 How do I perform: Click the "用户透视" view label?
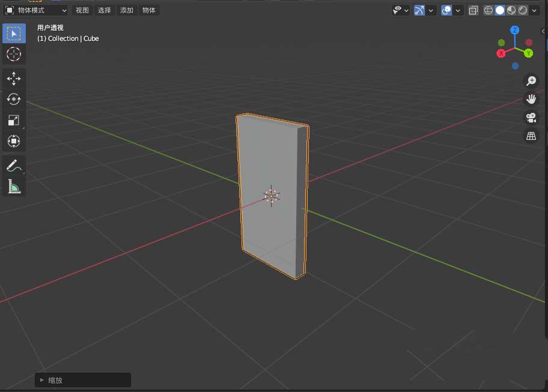(x=50, y=28)
